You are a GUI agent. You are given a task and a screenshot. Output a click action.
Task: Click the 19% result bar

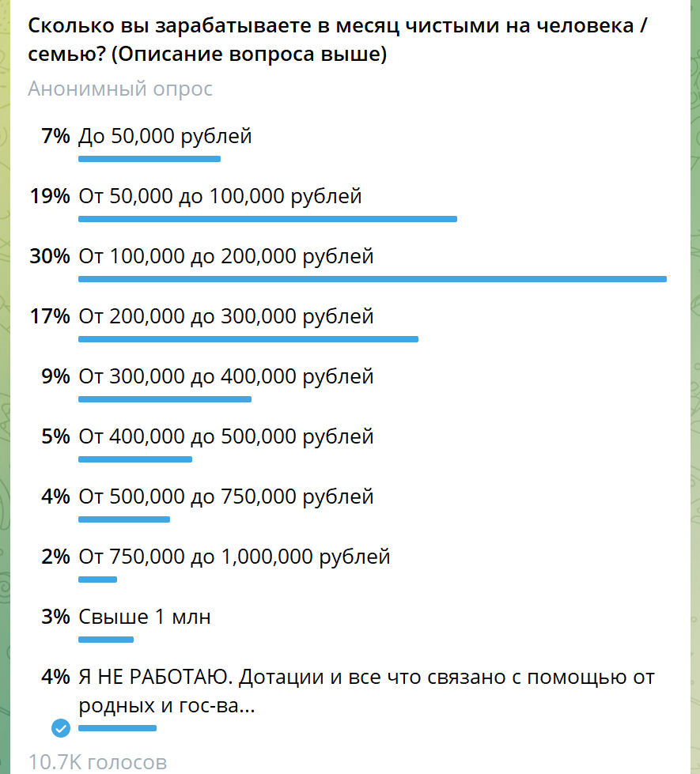pyautogui.click(x=268, y=219)
